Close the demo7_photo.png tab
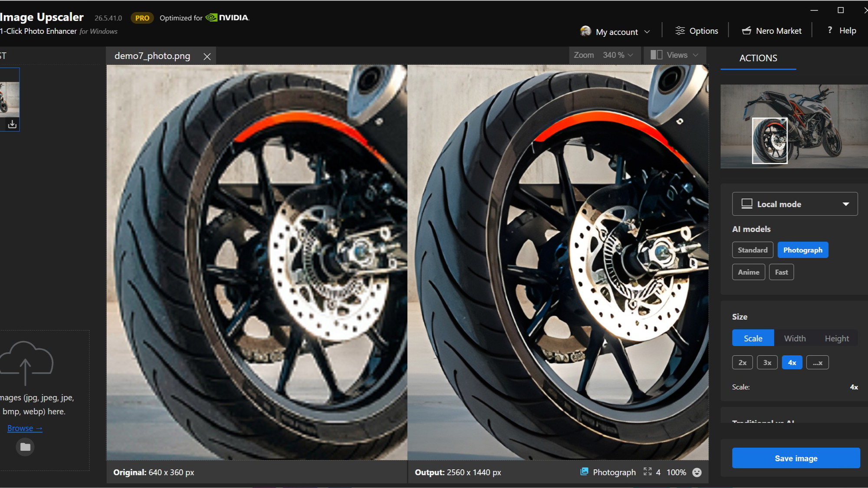Screen dimensions: 868x488 [207, 56]
